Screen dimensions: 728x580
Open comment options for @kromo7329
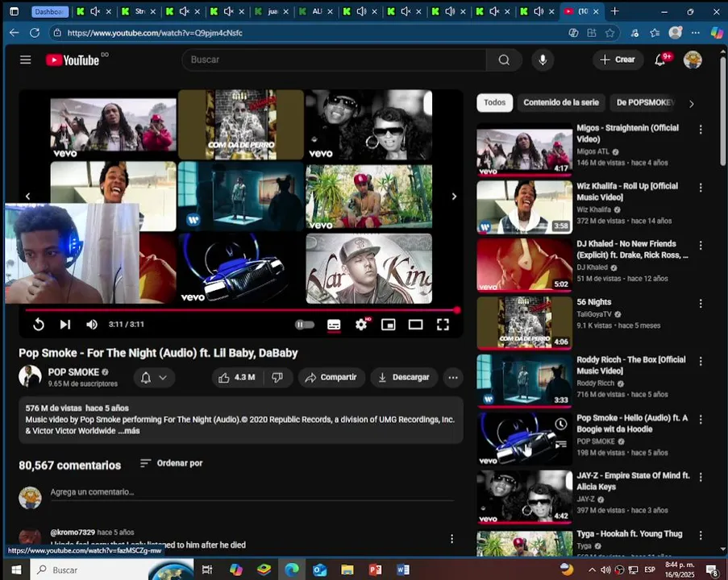pyautogui.click(x=451, y=539)
